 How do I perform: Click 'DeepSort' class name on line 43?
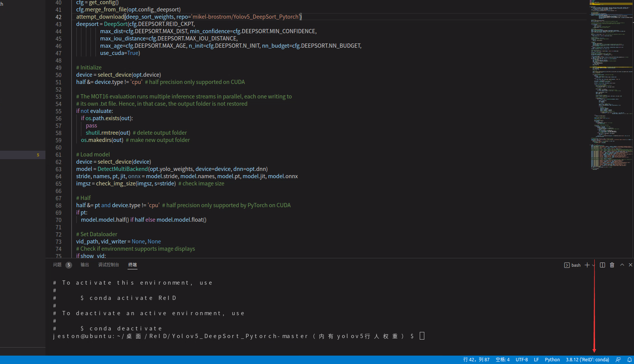click(116, 24)
